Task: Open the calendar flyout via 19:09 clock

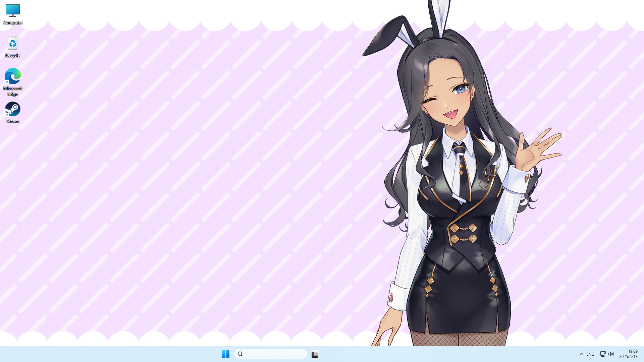Action: (x=633, y=351)
